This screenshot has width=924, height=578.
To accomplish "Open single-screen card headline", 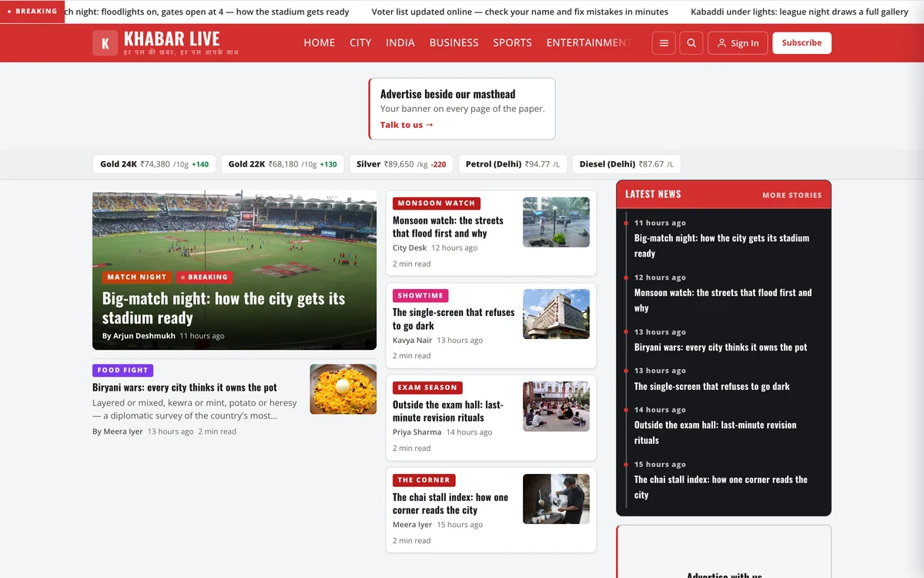I will (454, 319).
